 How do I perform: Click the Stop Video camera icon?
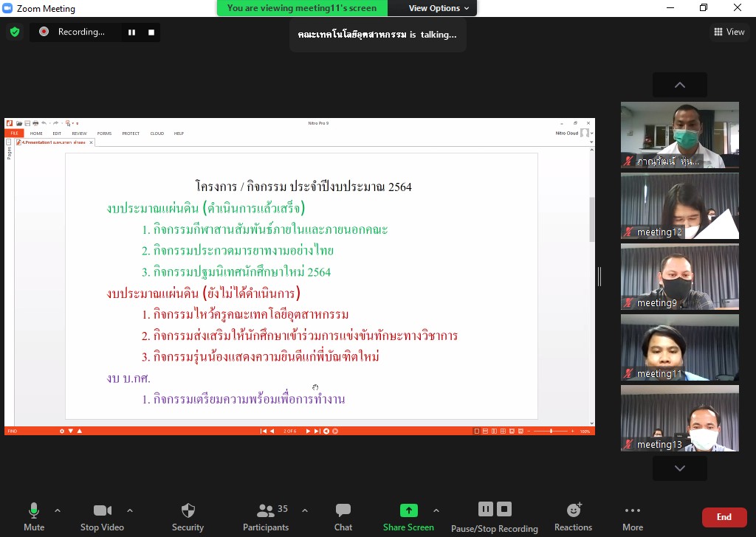pyautogui.click(x=102, y=510)
